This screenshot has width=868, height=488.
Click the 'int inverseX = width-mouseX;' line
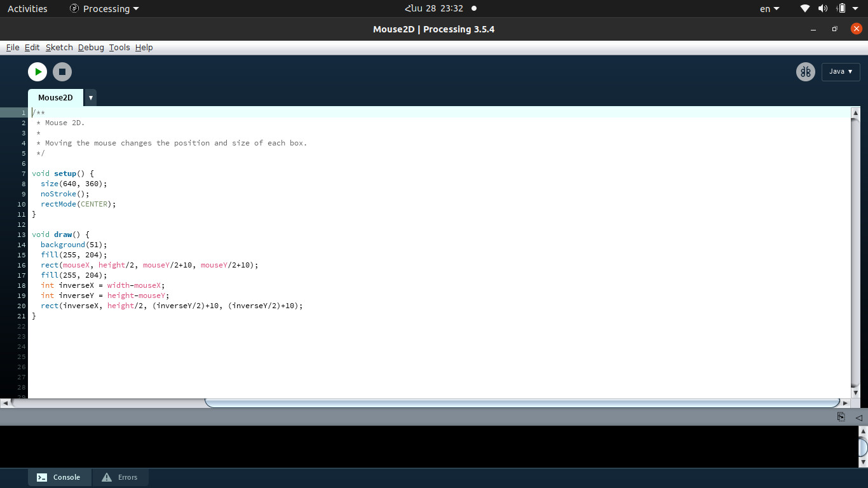pos(103,285)
